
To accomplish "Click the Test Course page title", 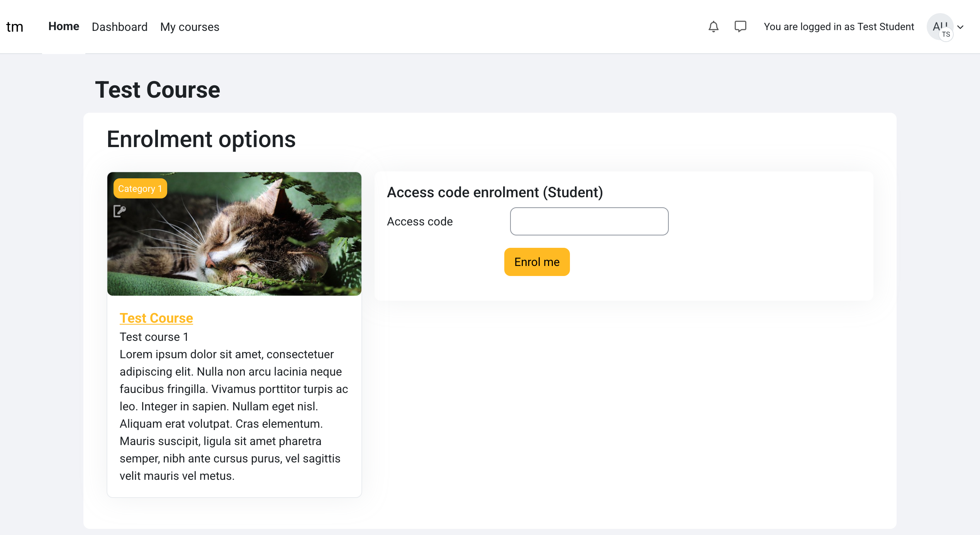I will tap(158, 90).
